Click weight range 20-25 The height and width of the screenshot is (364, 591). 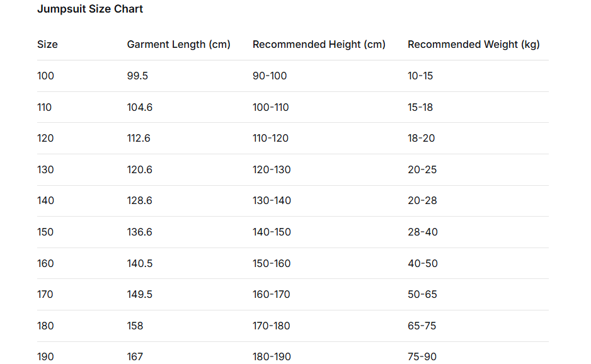[x=422, y=169]
